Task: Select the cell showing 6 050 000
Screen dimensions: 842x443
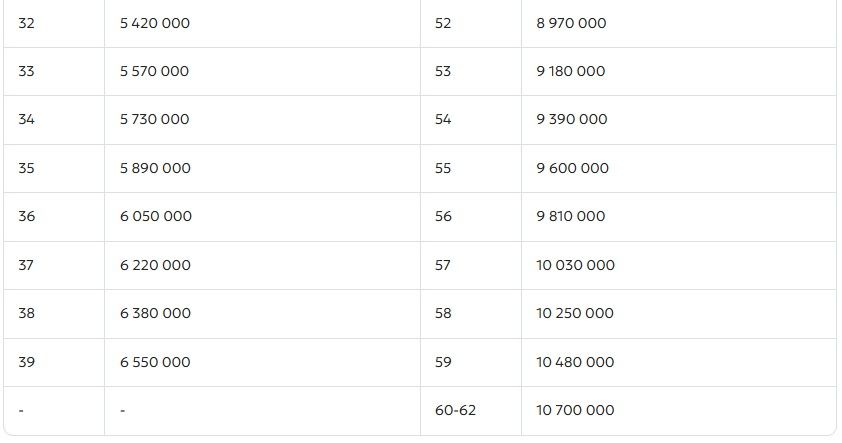Action: coord(155,216)
